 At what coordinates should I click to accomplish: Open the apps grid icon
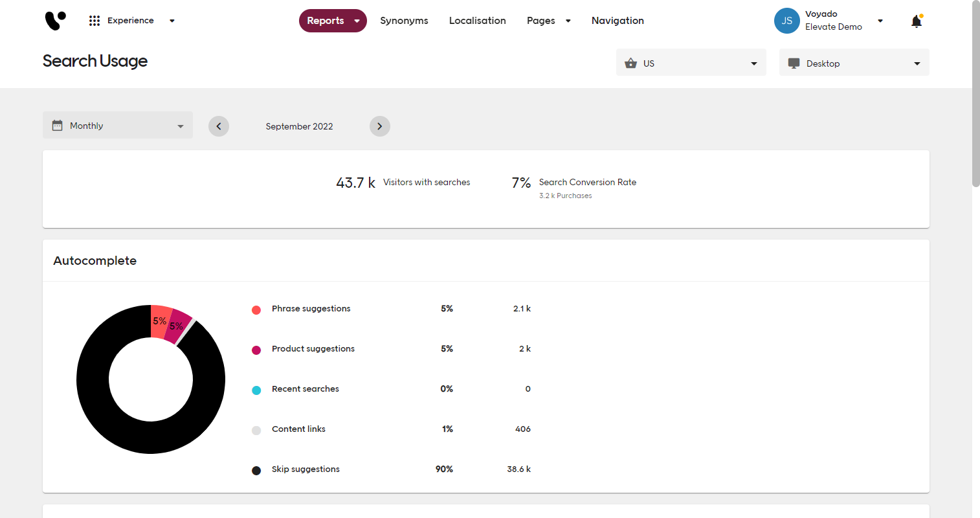tap(95, 21)
